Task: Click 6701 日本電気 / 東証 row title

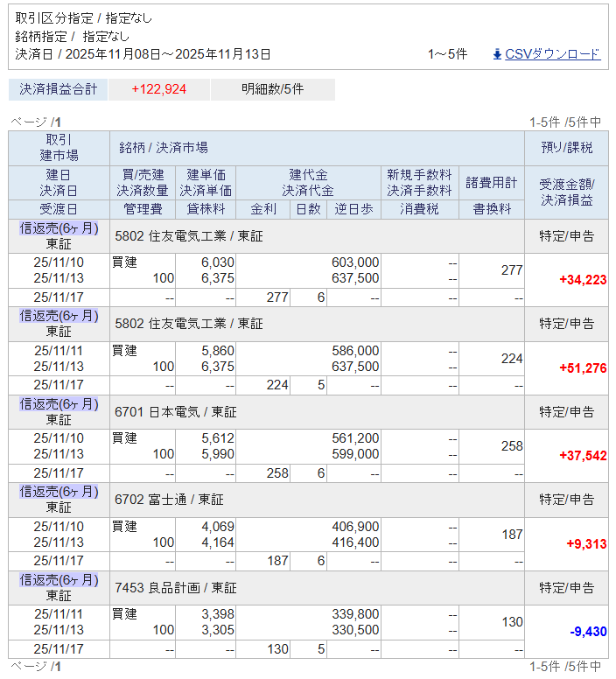Action: coord(175,412)
